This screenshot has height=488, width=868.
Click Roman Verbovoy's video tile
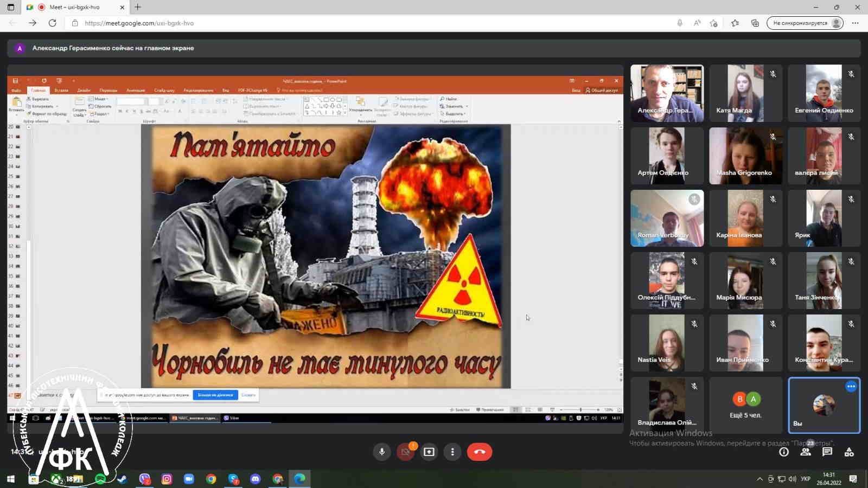click(x=667, y=218)
